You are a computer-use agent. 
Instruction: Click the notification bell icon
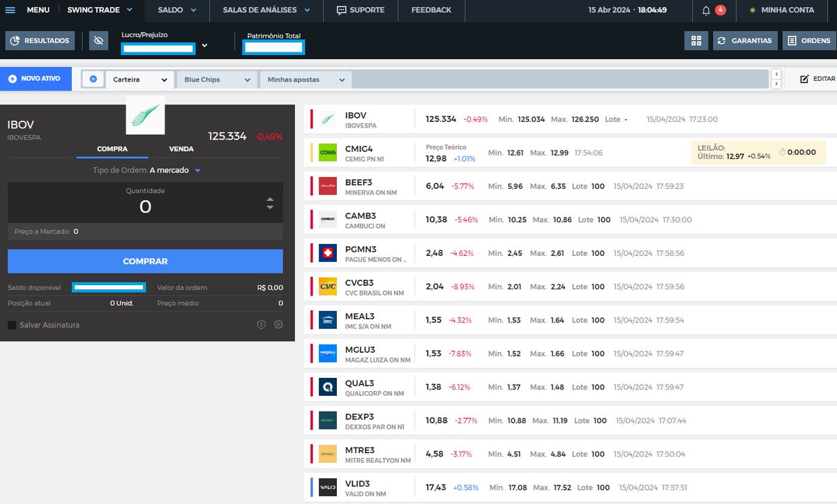pyautogui.click(x=706, y=10)
